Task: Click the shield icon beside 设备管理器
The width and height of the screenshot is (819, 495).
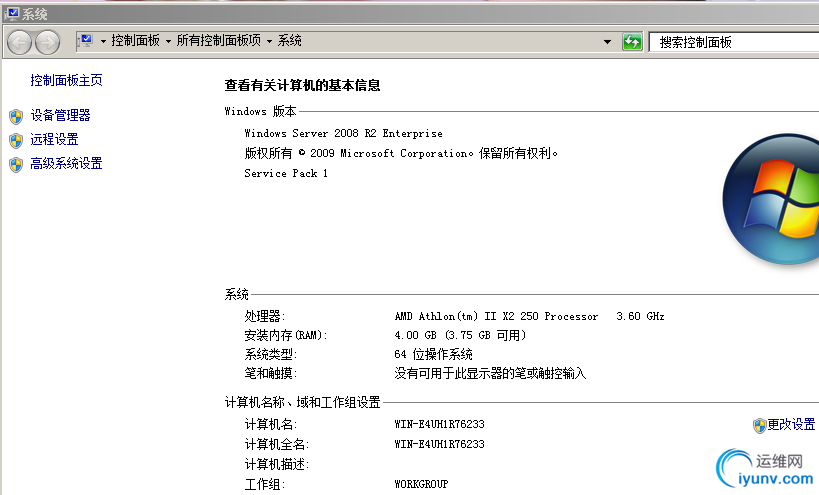Action: tap(16, 116)
